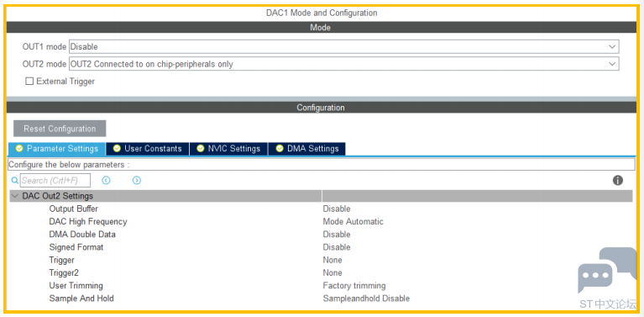Image resolution: width=644 pixels, height=317 pixels.
Task: Enable the External Trigger checkbox
Action: click(x=29, y=82)
